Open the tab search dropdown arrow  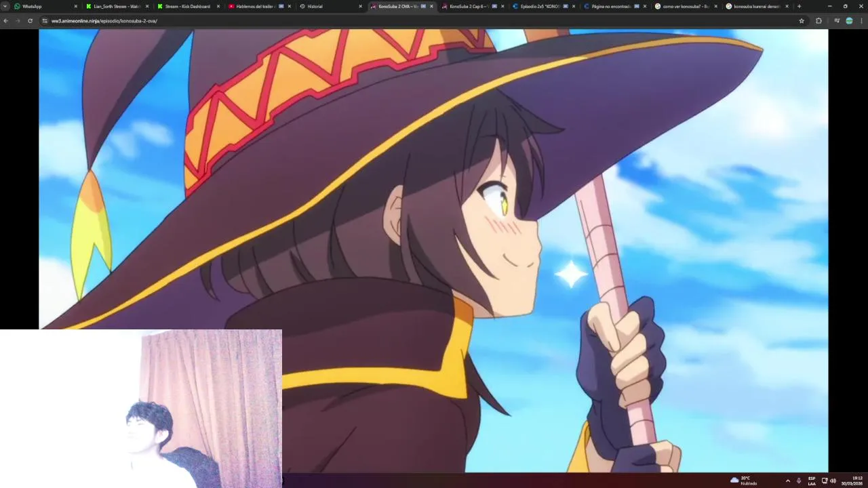point(5,6)
